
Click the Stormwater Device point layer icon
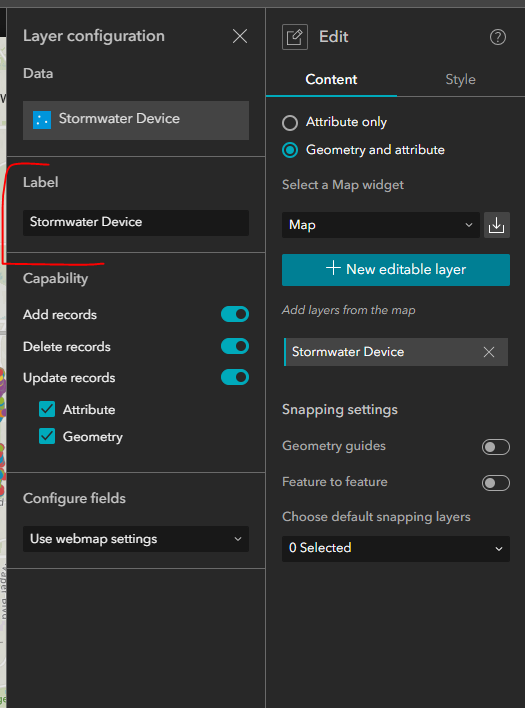tap(42, 120)
